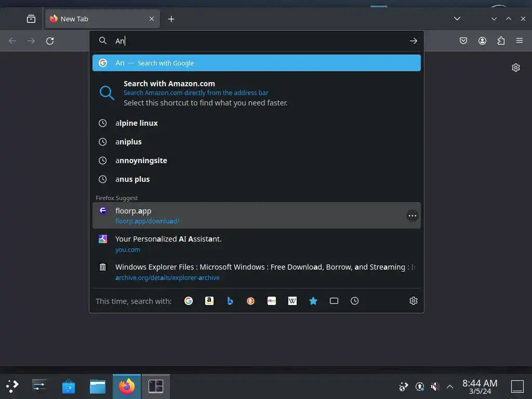Open the Firefox application menu
The image size is (532, 399).
click(520, 41)
